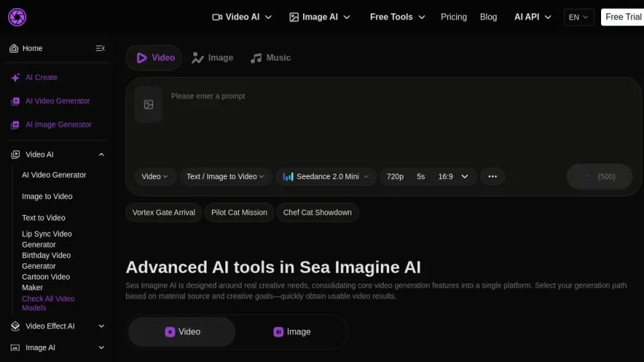Open the EN language selector

tap(579, 17)
